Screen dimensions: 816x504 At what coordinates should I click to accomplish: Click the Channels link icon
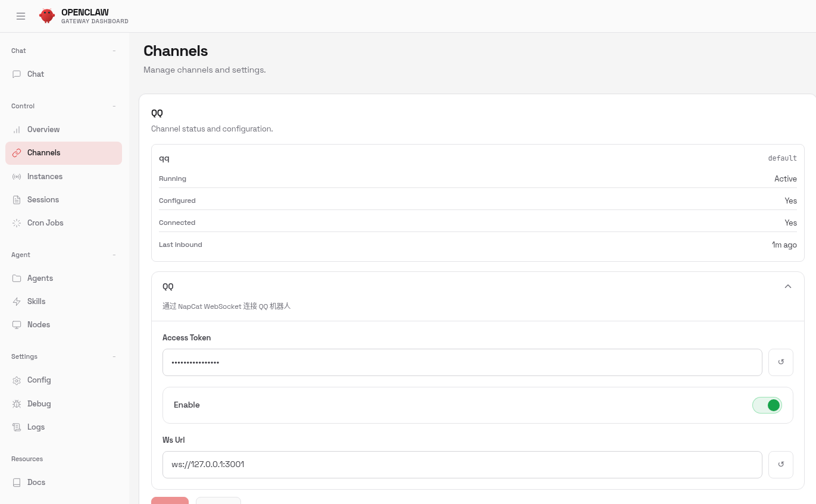click(17, 153)
